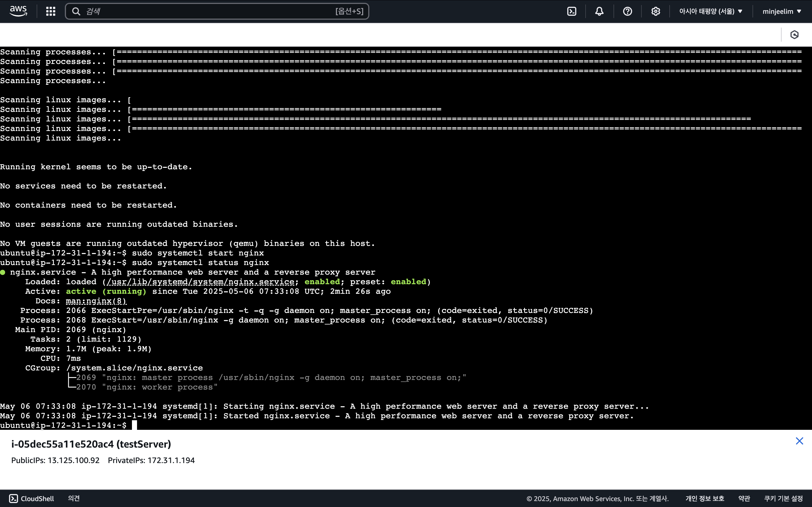Open CloudShell icon in top bar
This screenshot has width=812, height=507.
[x=572, y=11]
